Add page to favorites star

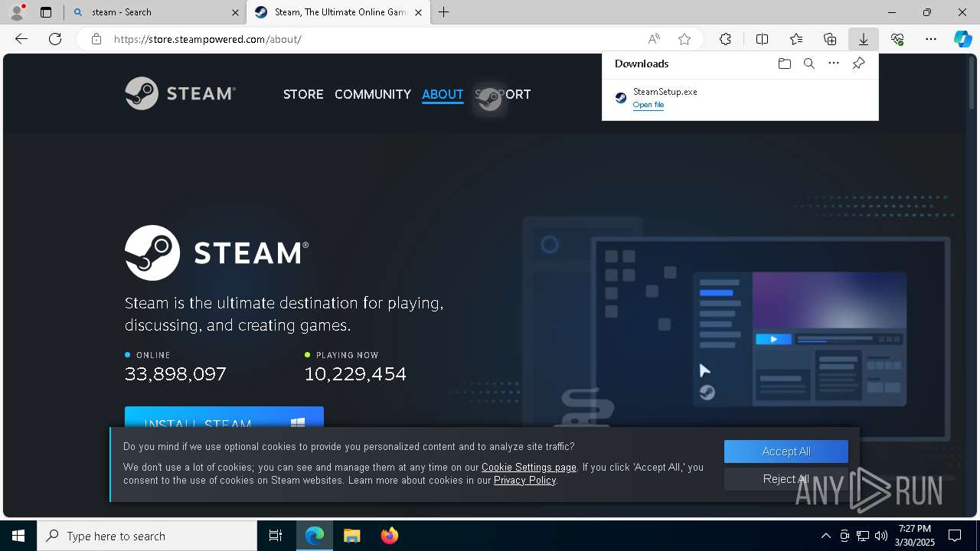tap(684, 39)
